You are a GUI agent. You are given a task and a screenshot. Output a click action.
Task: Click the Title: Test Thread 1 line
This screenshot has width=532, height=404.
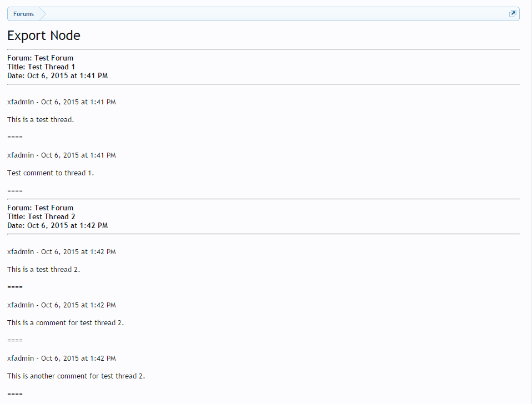click(x=41, y=67)
